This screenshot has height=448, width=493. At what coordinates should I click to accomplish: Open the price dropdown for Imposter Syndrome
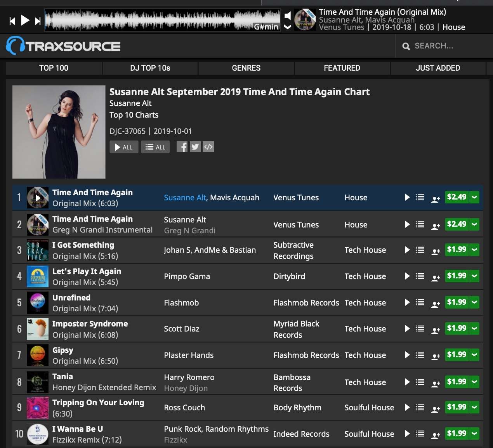pyautogui.click(x=474, y=328)
